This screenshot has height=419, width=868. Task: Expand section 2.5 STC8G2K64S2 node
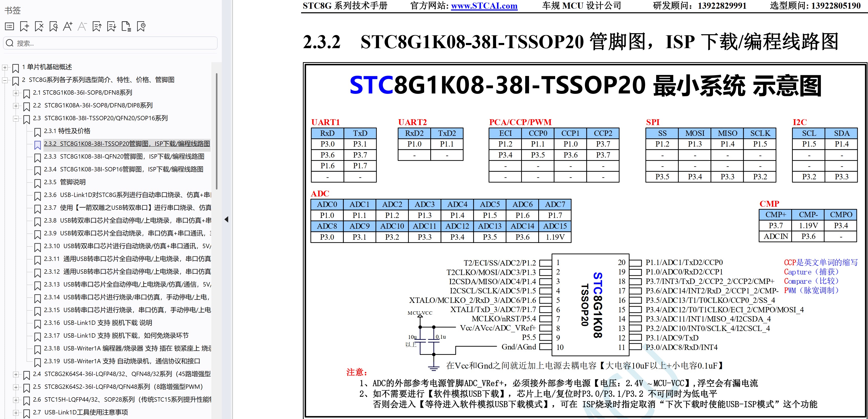(x=16, y=387)
